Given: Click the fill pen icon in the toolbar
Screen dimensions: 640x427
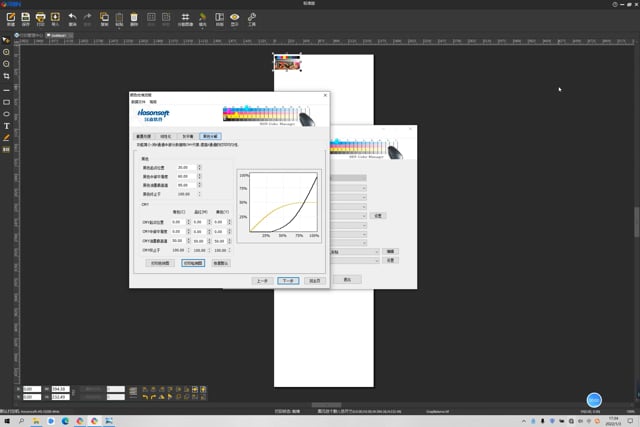Looking at the screenshot, I should pos(202,17).
